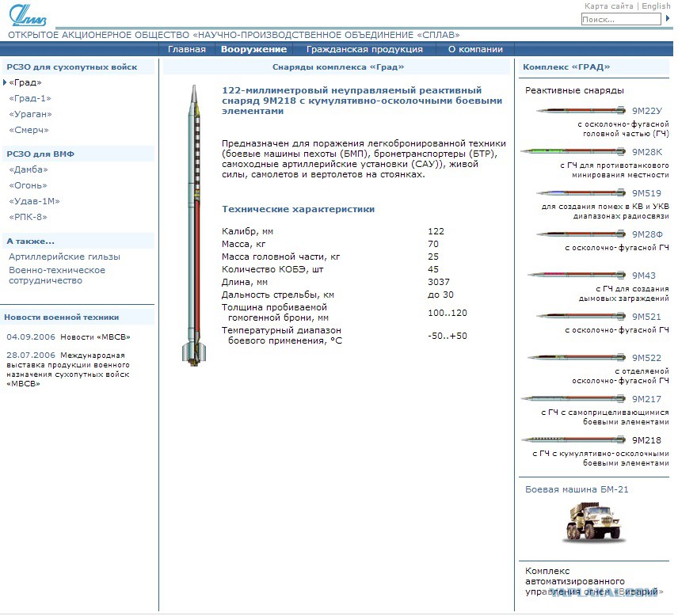Click the Калибр, мм value 122
Screen dimensions: 678x616
point(436,231)
